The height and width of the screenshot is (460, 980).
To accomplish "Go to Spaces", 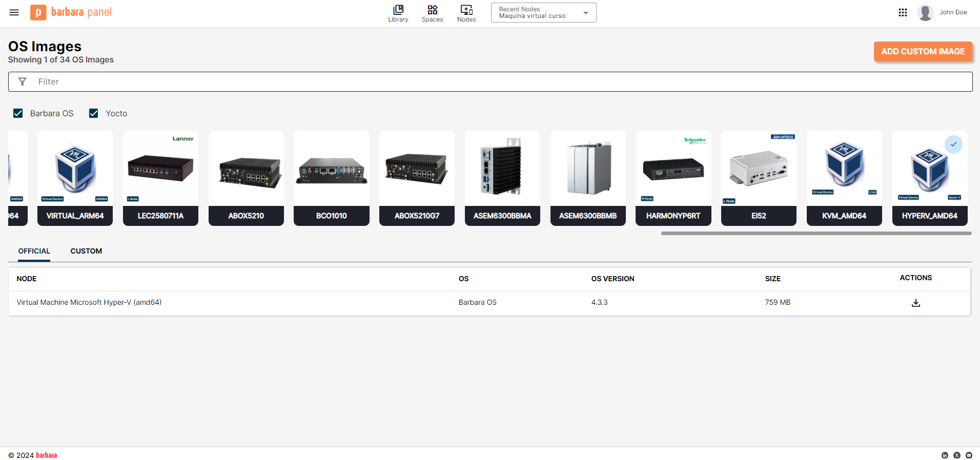I will [432, 14].
